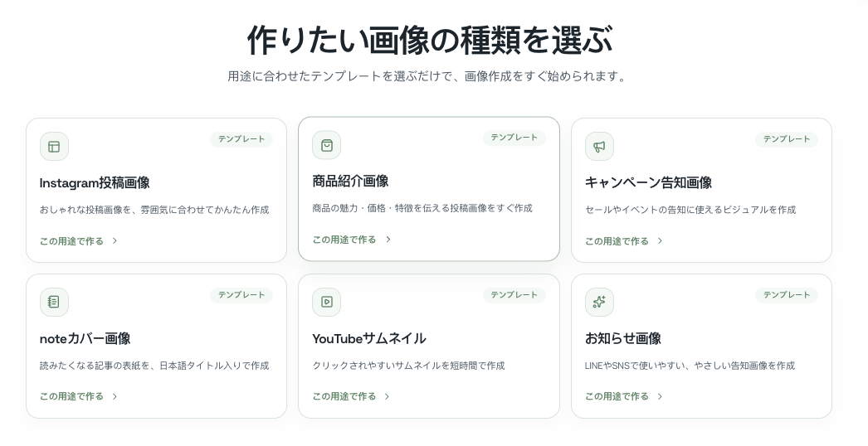This screenshot has width=868, height=446.
Task: Select the お知らせ画像 card title
Action: (x=623, y=339)
